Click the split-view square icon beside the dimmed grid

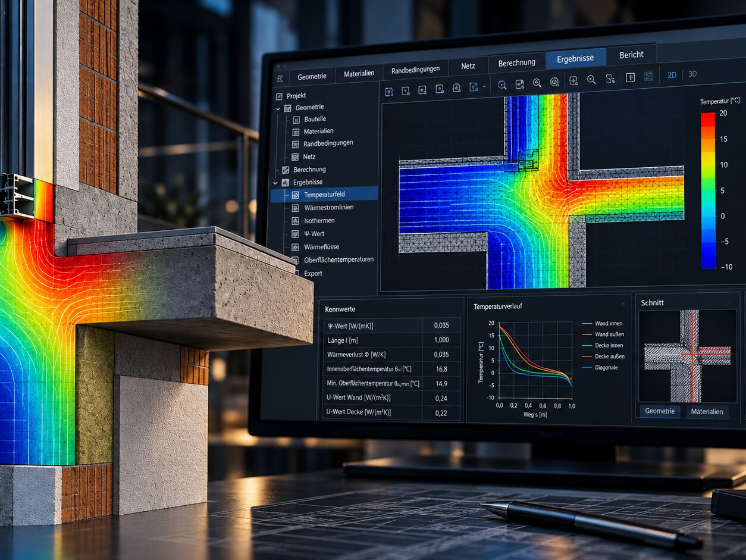630,77
